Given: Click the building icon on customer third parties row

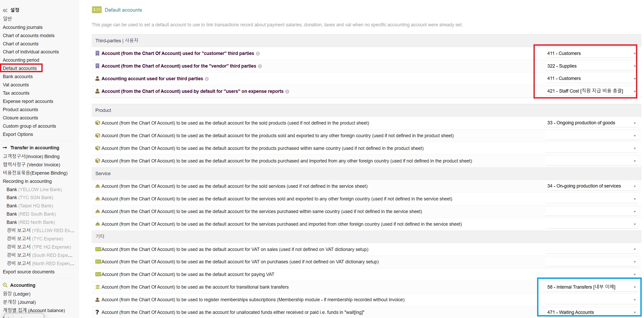Looking at the screenshot, I should (x=97, y=53).
